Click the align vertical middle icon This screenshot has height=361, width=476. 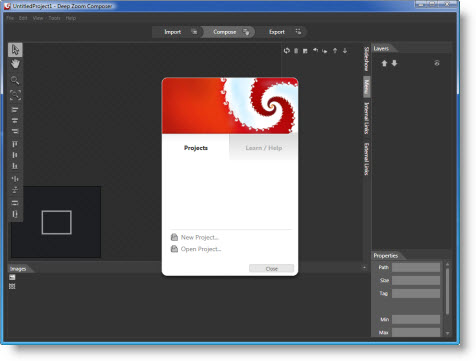(x=15, y=155)
